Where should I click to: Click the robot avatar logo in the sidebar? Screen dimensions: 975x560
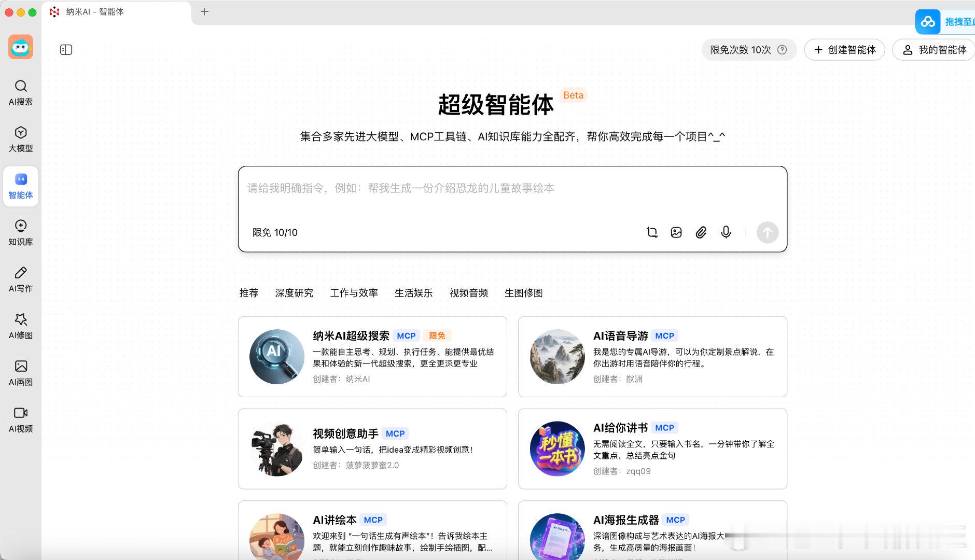coord(21,47)
